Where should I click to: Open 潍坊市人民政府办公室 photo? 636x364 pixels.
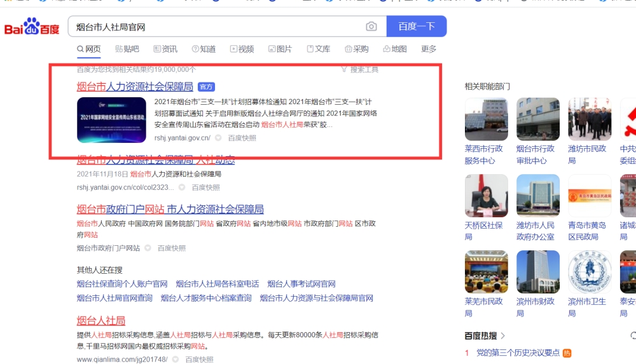[x=538, y=196]
